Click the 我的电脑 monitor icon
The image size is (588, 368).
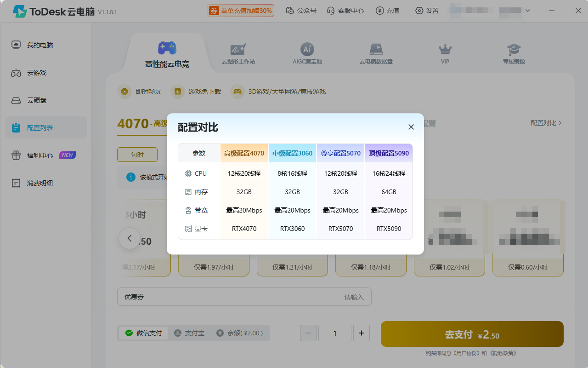(16, 45)
